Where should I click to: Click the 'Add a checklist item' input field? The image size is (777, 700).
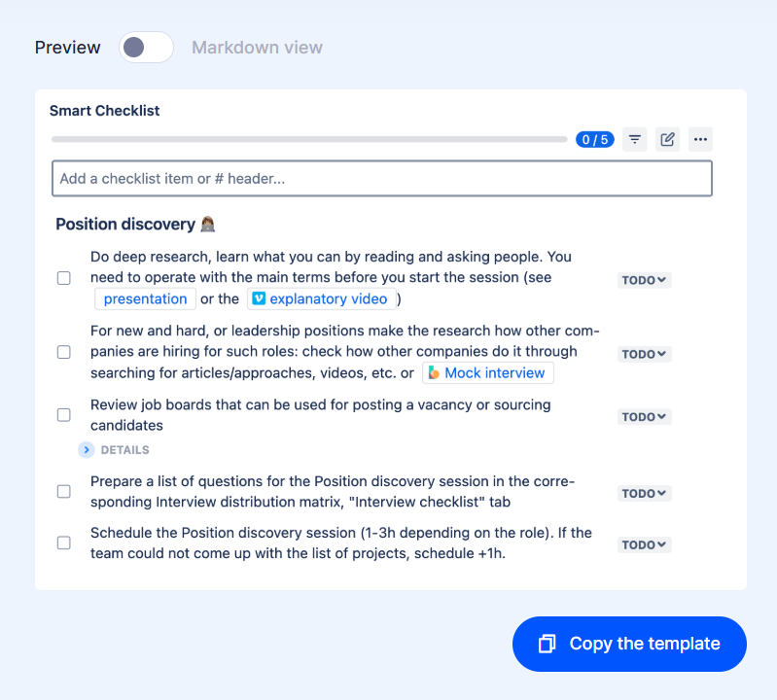[x=381, y=179]
